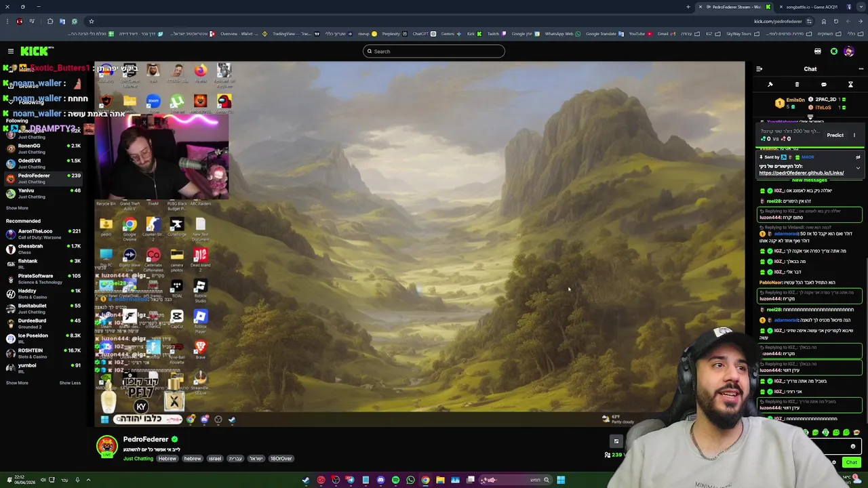Bookmark this page with star icon
The image size is (868, 488).
[x=91, y=21]
